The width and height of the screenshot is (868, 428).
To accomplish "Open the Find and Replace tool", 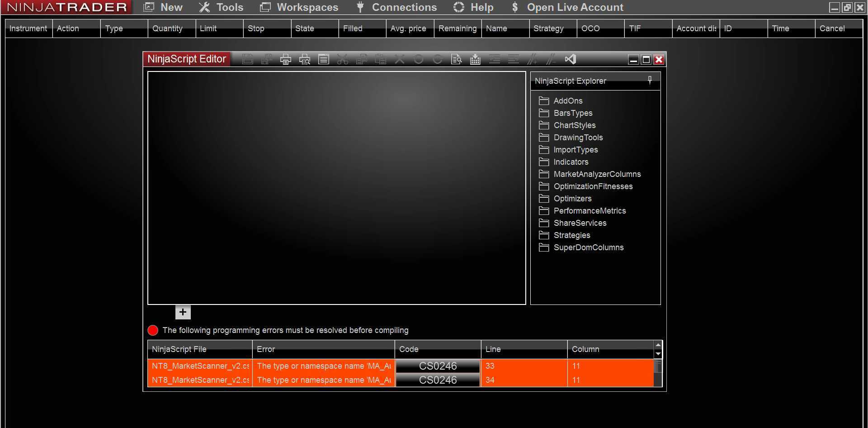I will pyautogui.click(x=456, y=59).
